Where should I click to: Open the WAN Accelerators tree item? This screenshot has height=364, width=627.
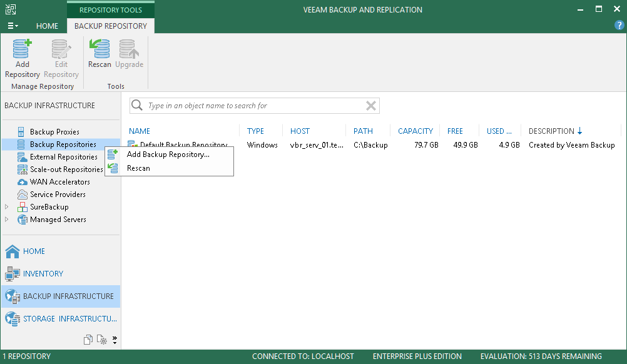pos(60,182)
